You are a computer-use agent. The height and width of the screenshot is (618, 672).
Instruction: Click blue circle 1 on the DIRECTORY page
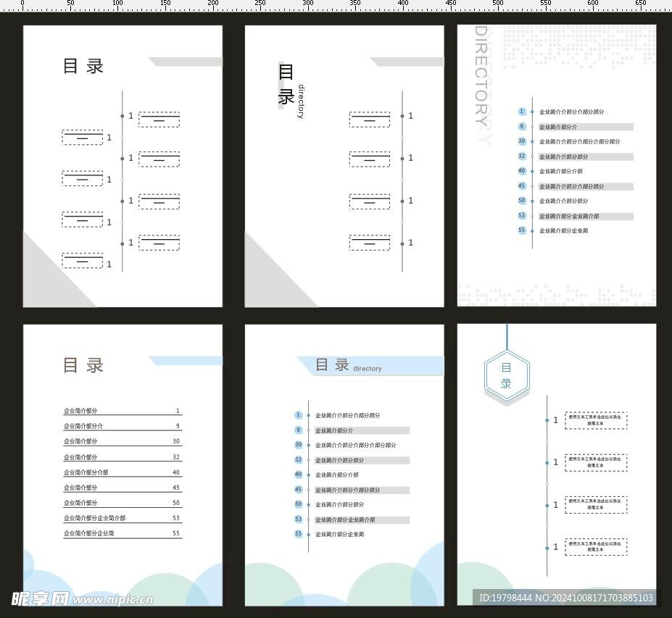[x=521, y=112]
